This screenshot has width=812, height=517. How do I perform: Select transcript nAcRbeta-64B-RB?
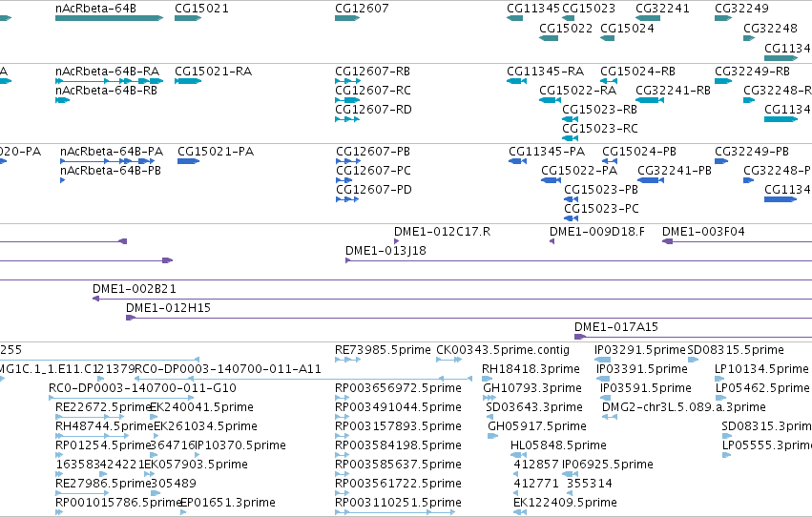[62, 100]
